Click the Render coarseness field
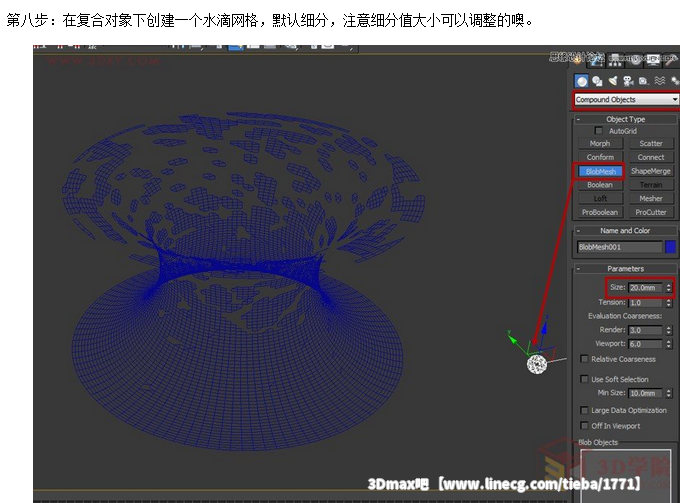This screenshot has height=503, width=680. pos(645,330)
